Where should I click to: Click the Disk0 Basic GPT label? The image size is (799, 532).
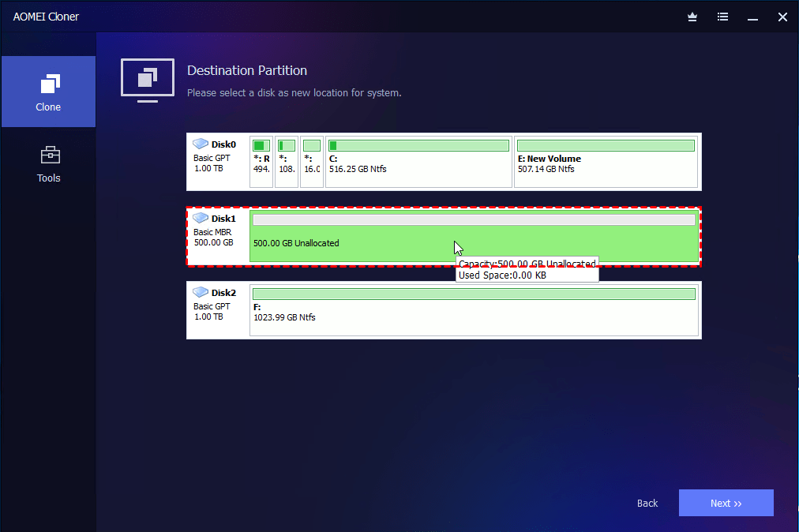(212, 158)
